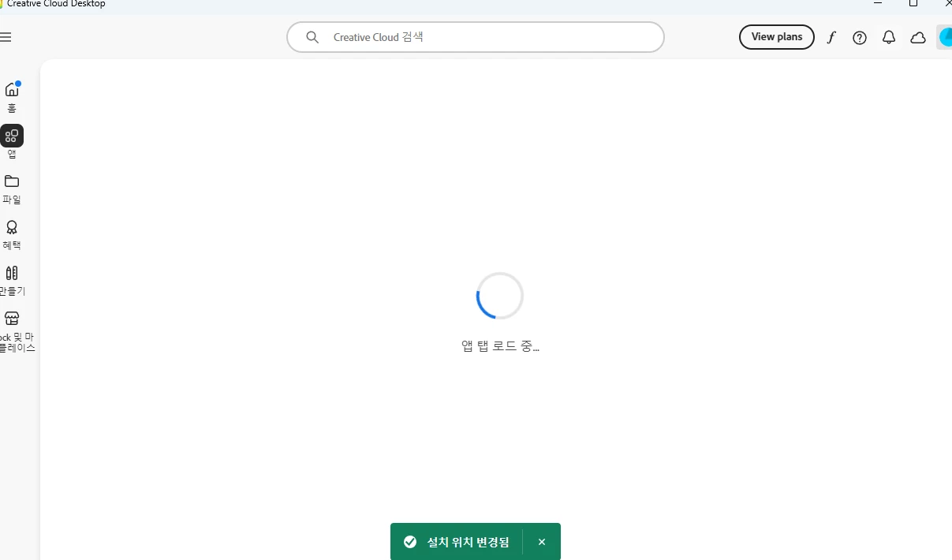Open the account profile avatar

click(x=945, y=37)
